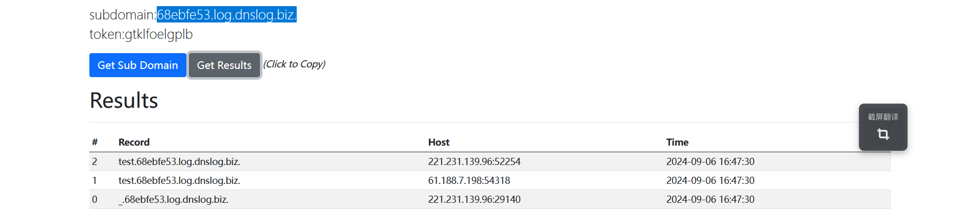Click the Results heading
Viewport: 980px width, 213px height.
124,101
